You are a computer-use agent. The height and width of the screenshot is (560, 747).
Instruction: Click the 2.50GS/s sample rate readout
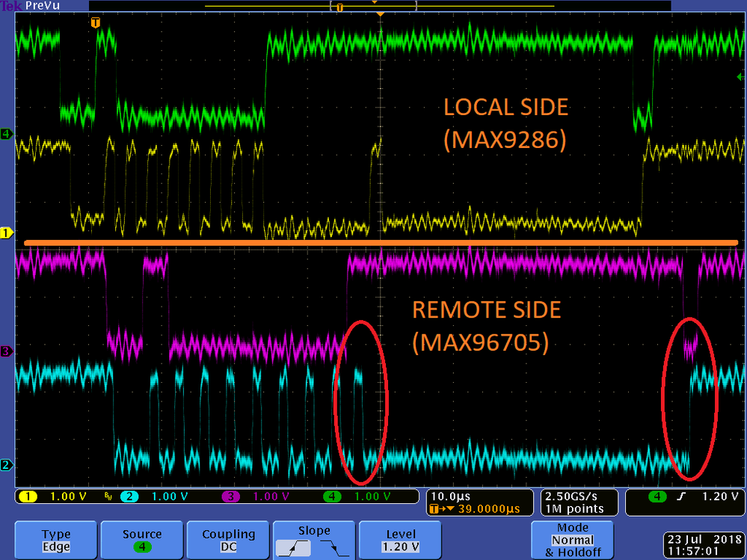[x=571, y=496]
